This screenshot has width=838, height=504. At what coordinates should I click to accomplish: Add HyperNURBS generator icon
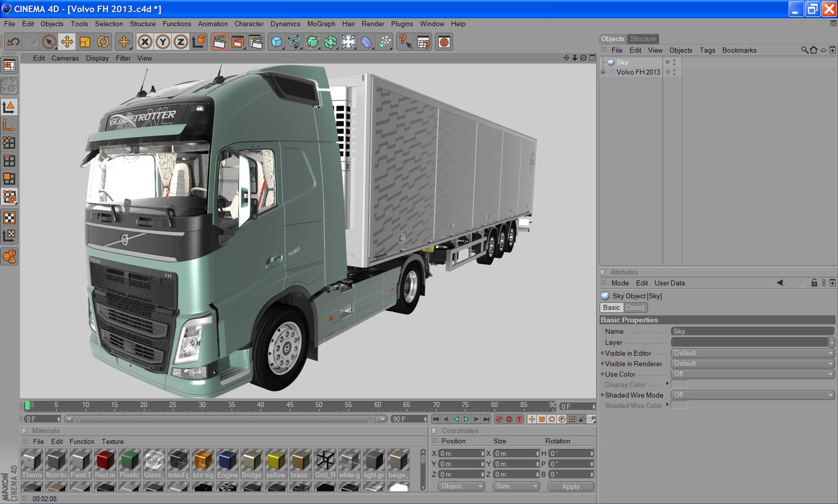click(x=312, y=42)
